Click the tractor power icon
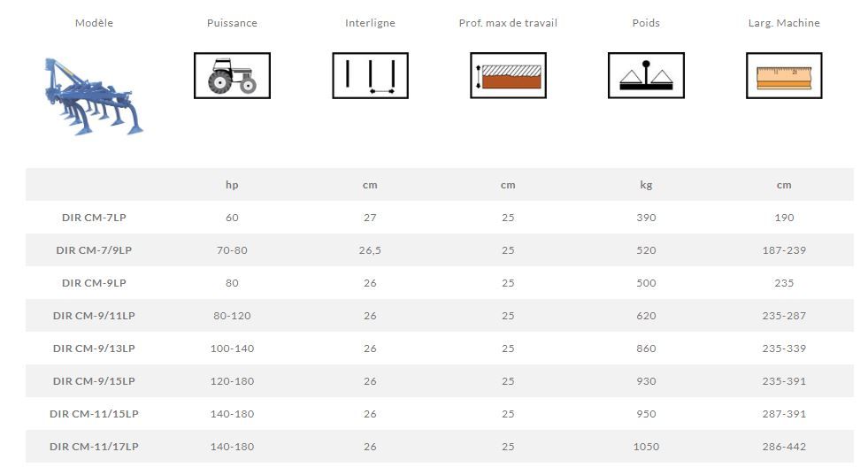 [232, 75]
